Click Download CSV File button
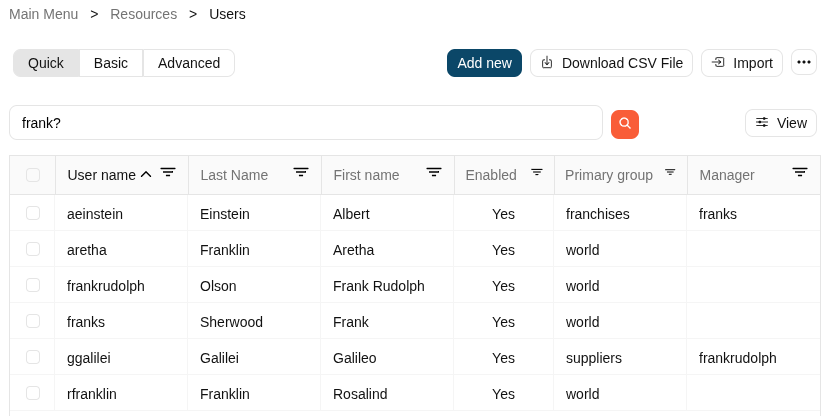827x416 pixels. (611, 63)
